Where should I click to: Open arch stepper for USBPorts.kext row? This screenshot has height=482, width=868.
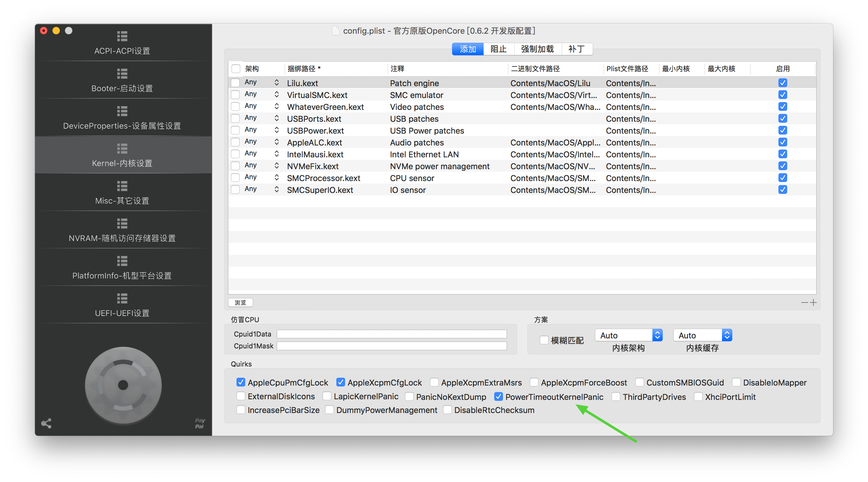coord(276,118)
